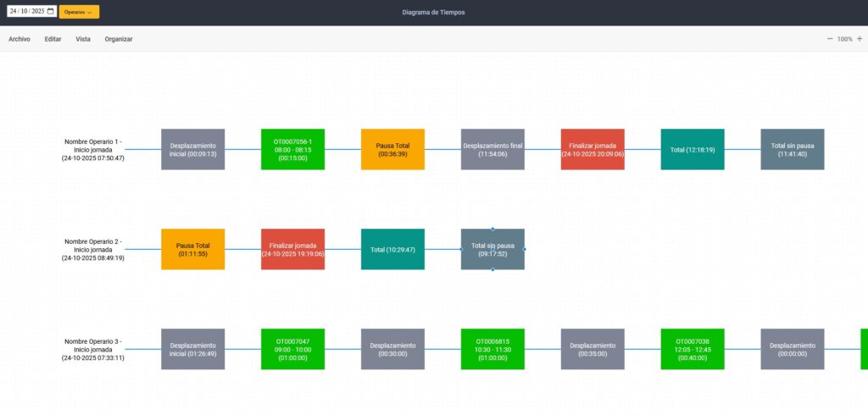
Task: Select the green OT0006815 work order block
Action: pyautogui.click(x=492, y=349)
